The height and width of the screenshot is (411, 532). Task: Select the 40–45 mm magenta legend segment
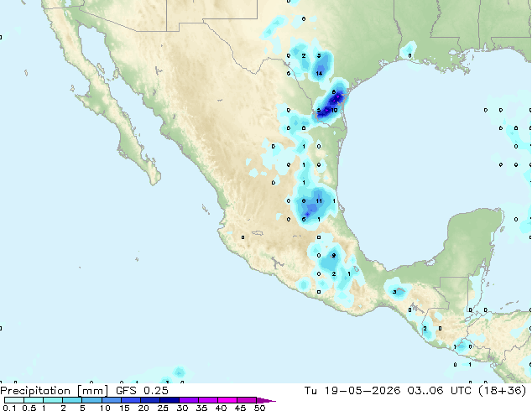point(227,400)
